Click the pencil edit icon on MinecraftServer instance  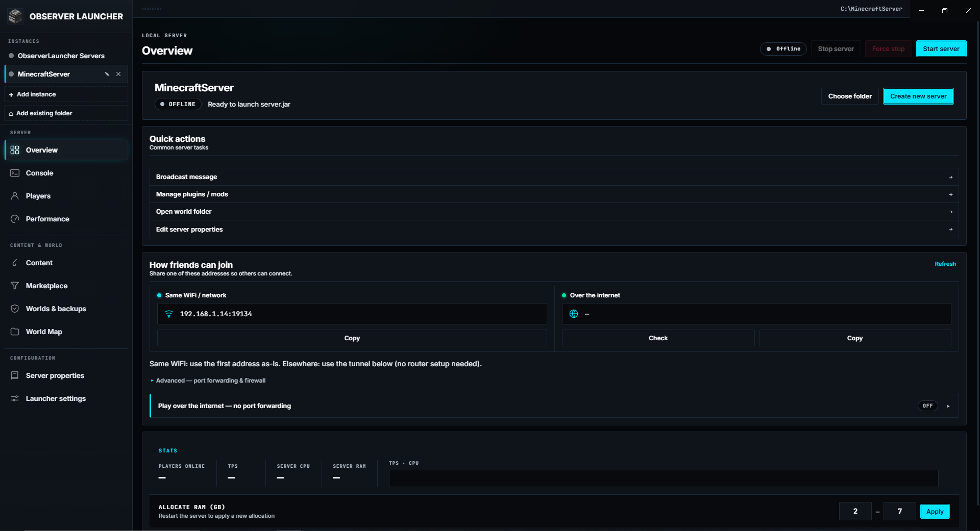coord(107,74)
